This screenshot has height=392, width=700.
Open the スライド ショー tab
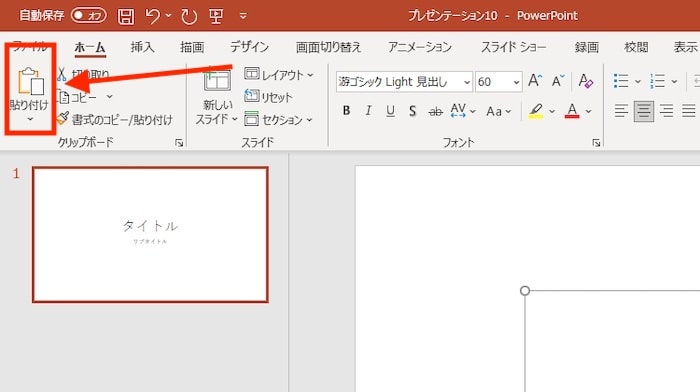coord(513,47)
